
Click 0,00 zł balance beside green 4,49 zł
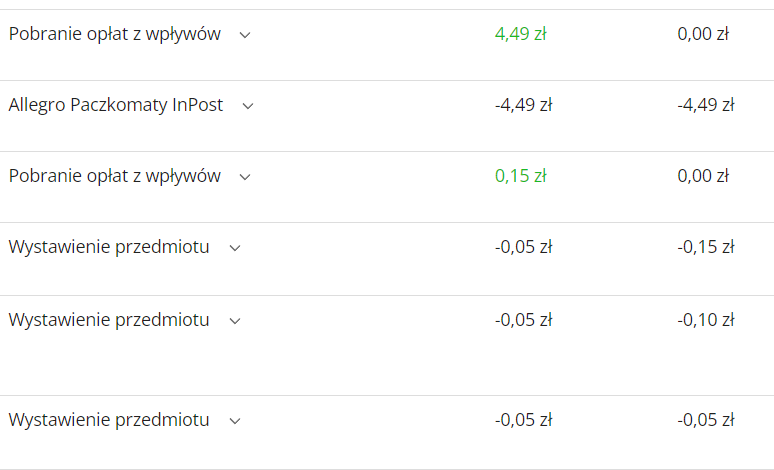[703, 34]
